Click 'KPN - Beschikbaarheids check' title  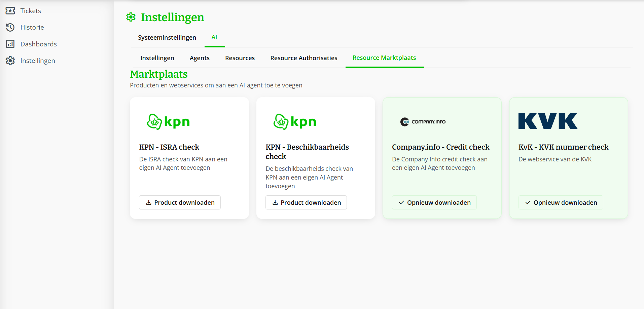click(307, 152)
